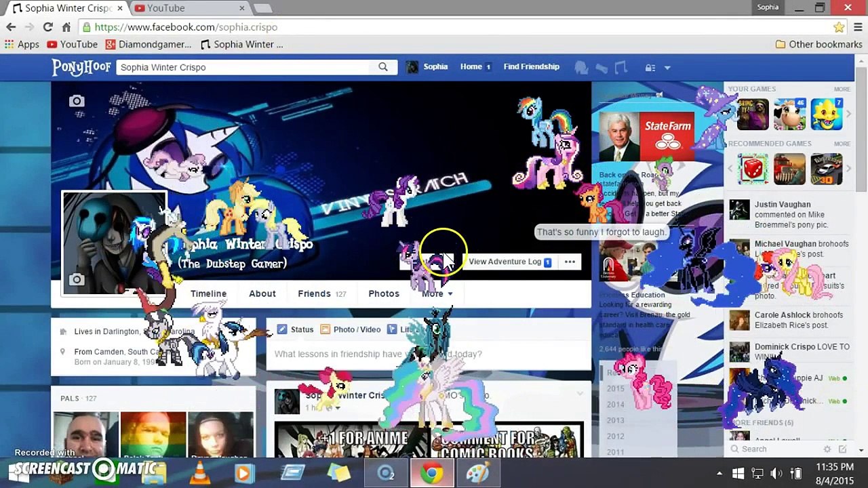Click Dominick Crispo ticker entry
868x488 pixels.
click(x=789, y=351)
